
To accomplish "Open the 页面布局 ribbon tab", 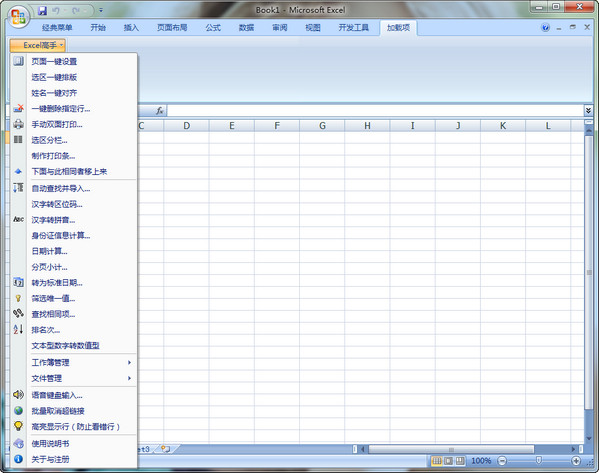I will click(172, 28).
